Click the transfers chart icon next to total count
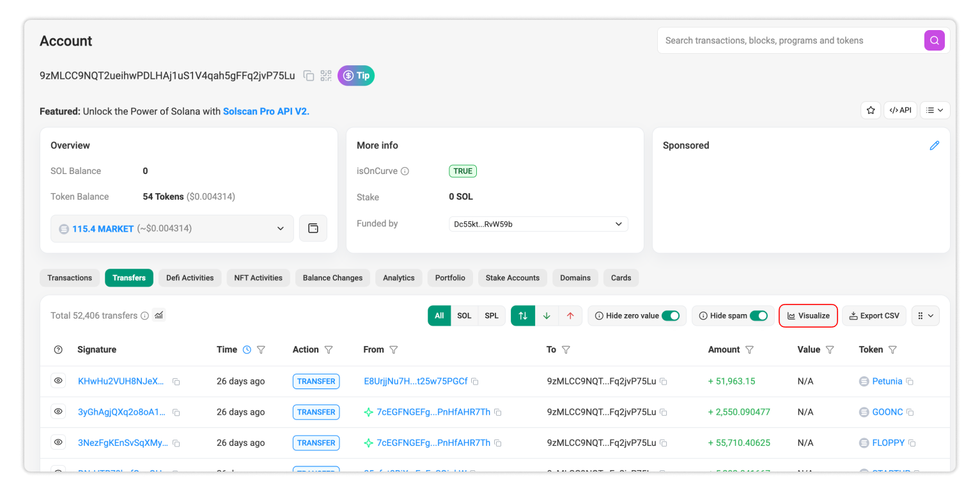Viewport: 980px width, 492px height. (x=159, y=315)
